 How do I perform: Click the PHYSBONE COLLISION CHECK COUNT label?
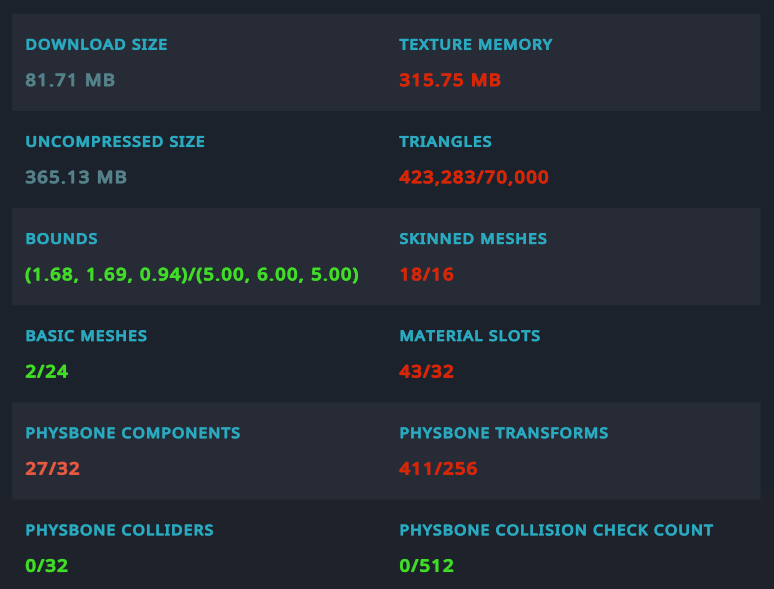(x=556, y=530)
